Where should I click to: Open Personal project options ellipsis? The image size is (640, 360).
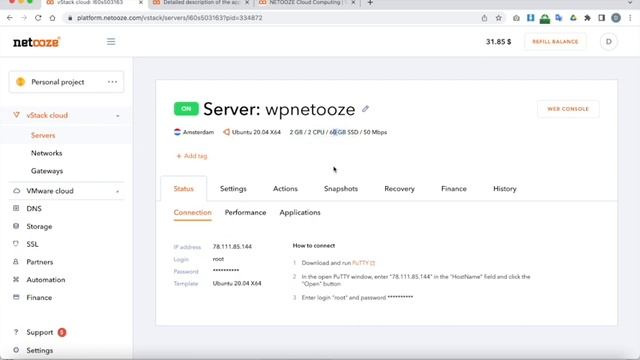[112, 82]
